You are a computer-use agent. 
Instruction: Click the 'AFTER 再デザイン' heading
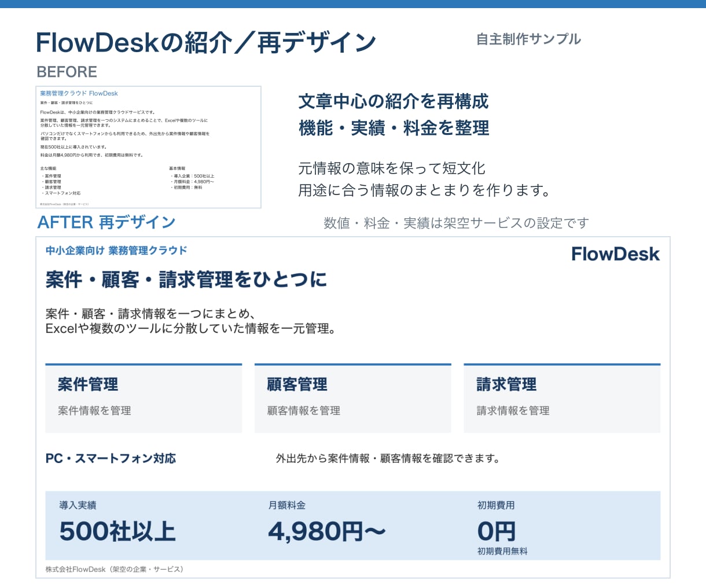(106, 222)
